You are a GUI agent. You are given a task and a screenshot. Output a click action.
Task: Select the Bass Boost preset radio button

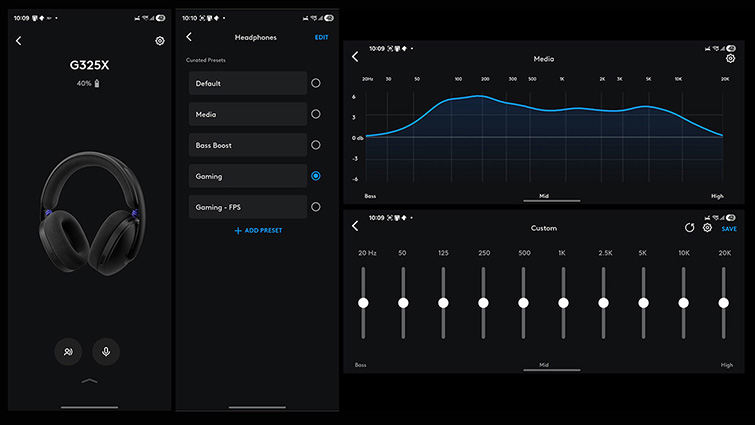pos(316,145)
